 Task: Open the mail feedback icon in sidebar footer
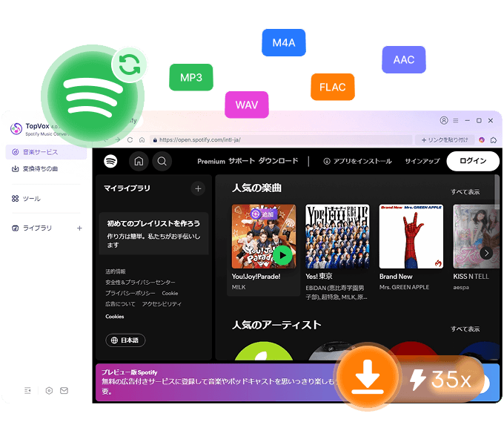tap(64, 390)
